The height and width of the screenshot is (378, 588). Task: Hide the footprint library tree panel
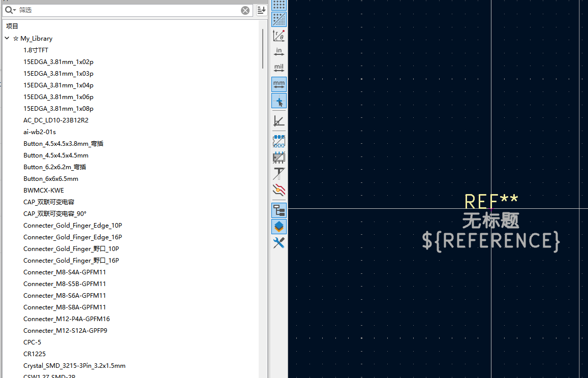pos(279,210)
